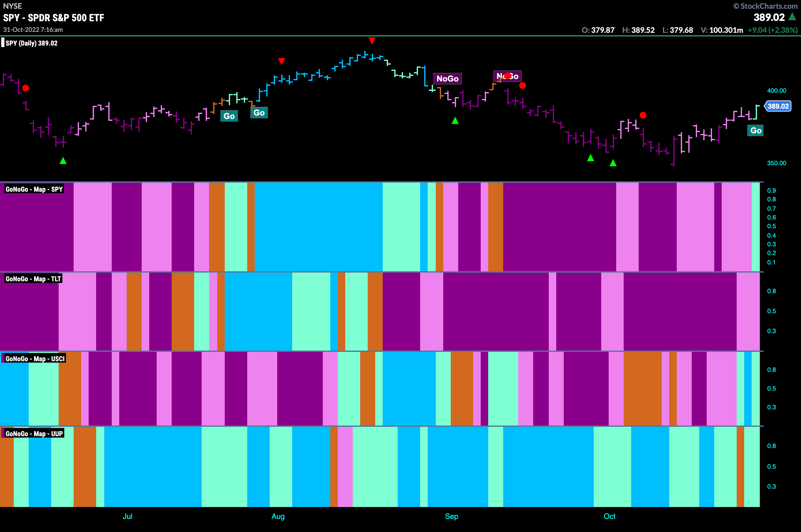Image resolution: width=801 pixels, height=532 pixels.
Task: Click the first teal Go label near July's end
Action: tap(229, 116)
